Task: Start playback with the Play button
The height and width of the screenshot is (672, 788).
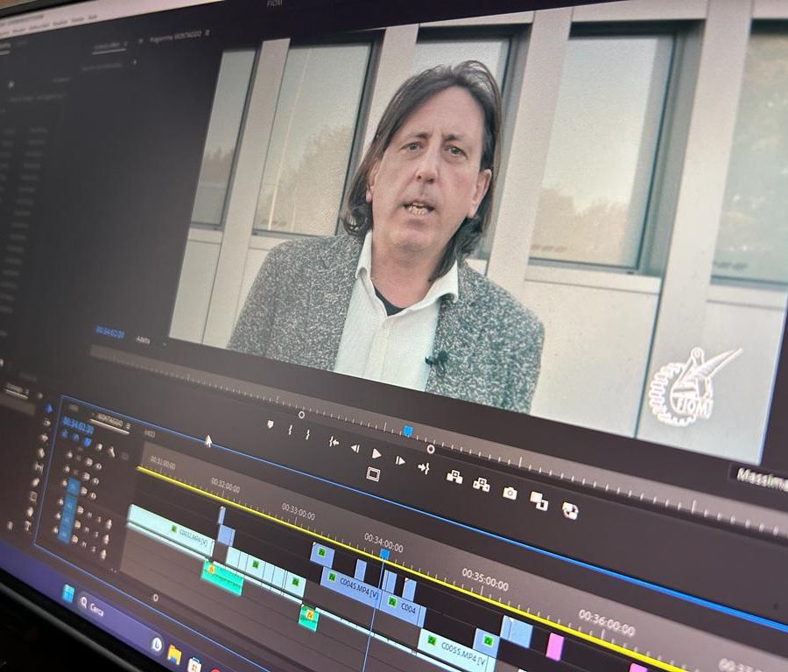Action: pyautogui.click(x=376, y=454)
